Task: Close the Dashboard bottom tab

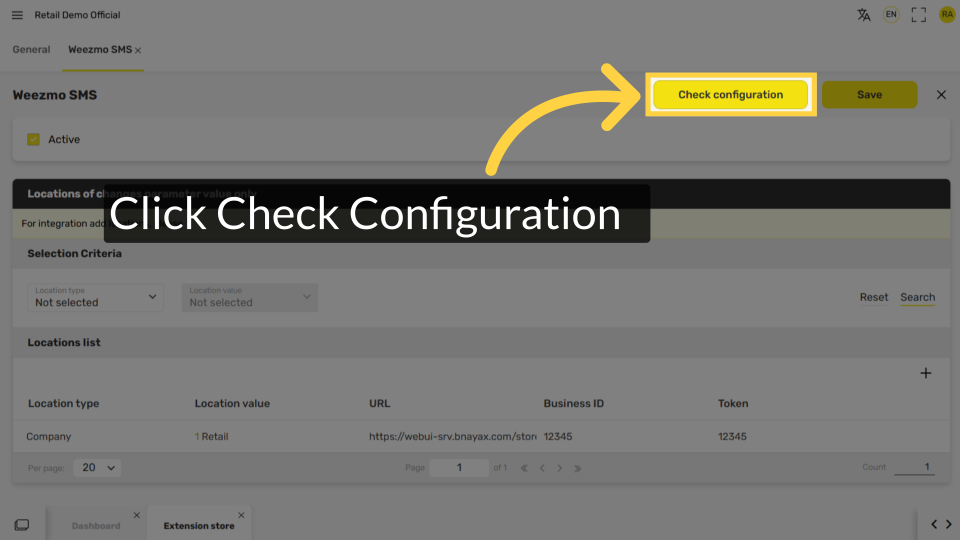Action: click(x=137, y=516)
